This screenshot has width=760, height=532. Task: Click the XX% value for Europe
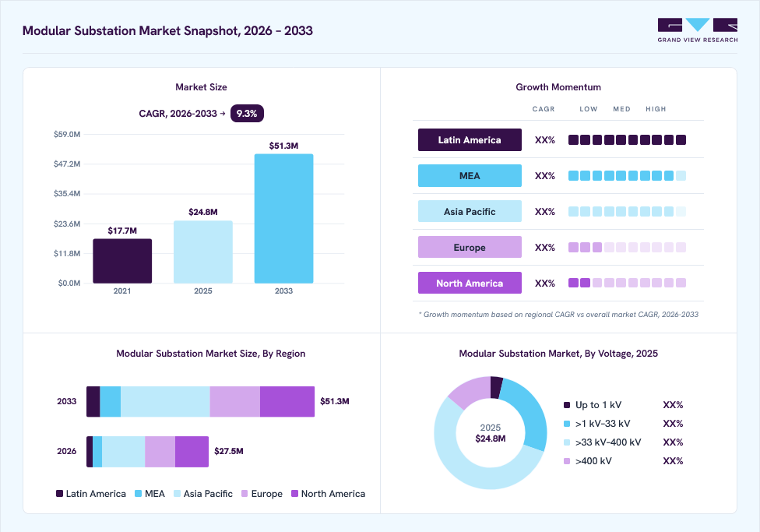[x=545, y=248]
